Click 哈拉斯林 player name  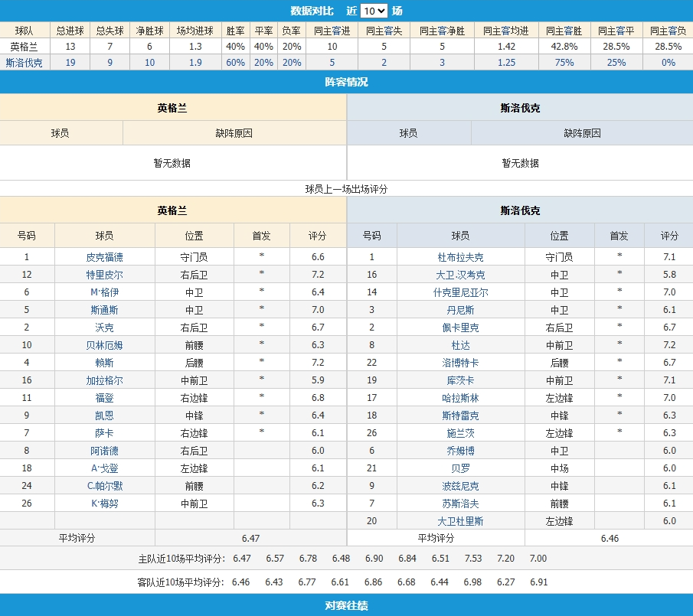460,398
